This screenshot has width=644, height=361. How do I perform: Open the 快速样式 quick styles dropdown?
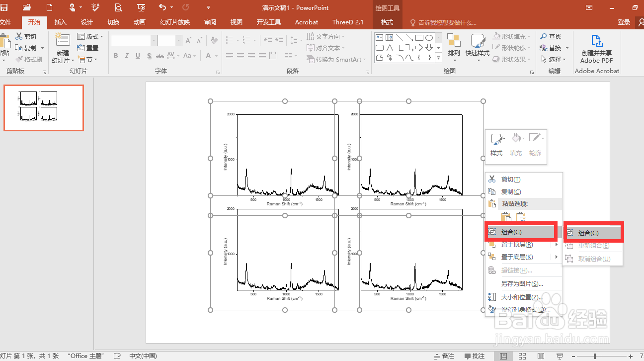click(478, 48)
